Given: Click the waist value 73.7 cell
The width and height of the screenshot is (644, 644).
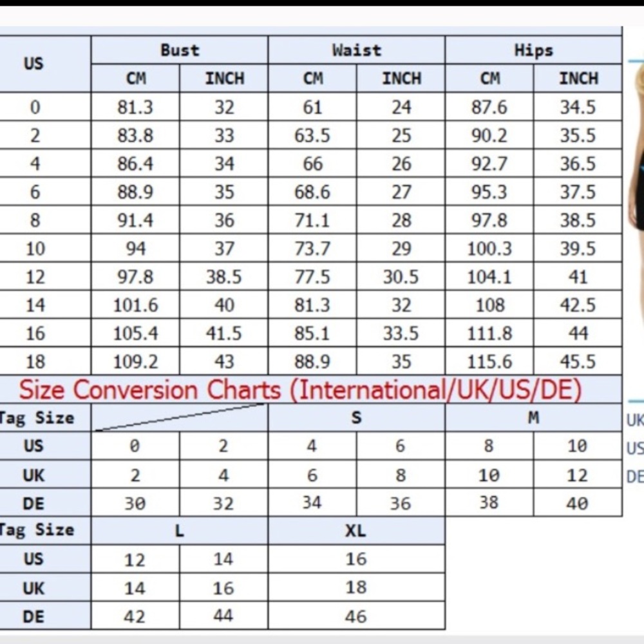Looking at the screenshot, I should (312, 249).
